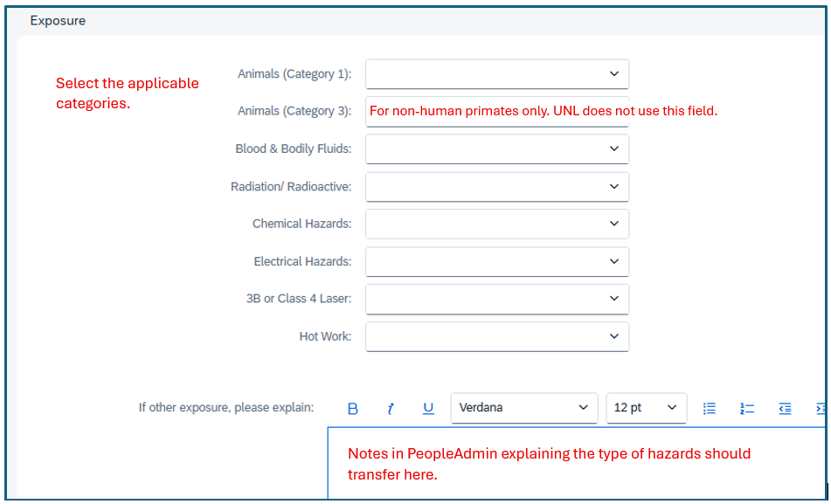Open the Chemical Hazards dropdown
This screenshot has height=504, width=831.
[497, 224]
